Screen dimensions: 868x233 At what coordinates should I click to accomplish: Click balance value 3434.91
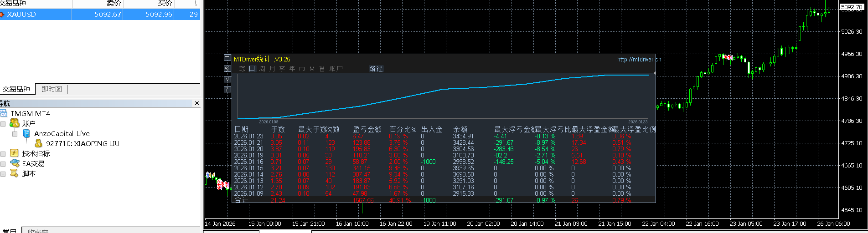463,136
